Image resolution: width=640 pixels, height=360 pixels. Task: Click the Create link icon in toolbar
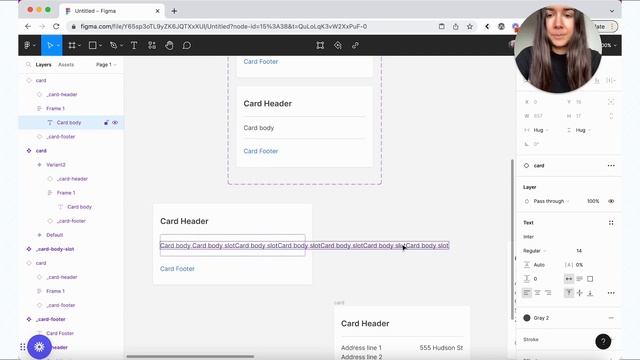pos(355,45)
